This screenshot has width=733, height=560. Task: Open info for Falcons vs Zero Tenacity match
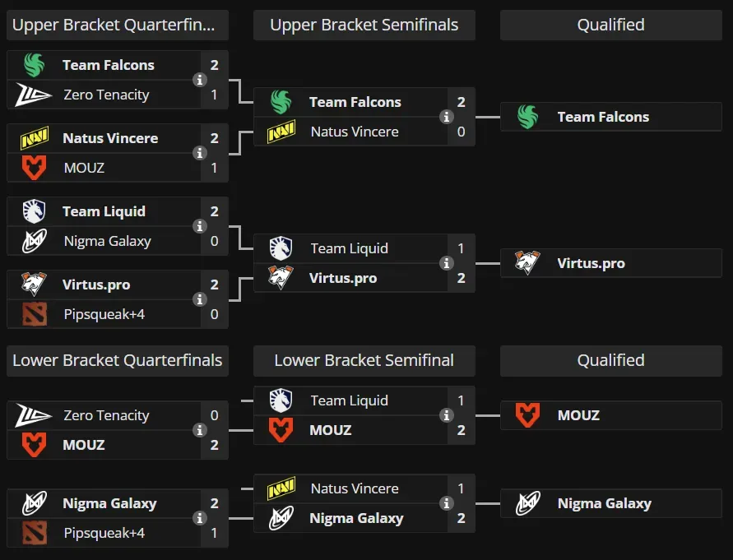pyautogui.click(x=199, y=80)
